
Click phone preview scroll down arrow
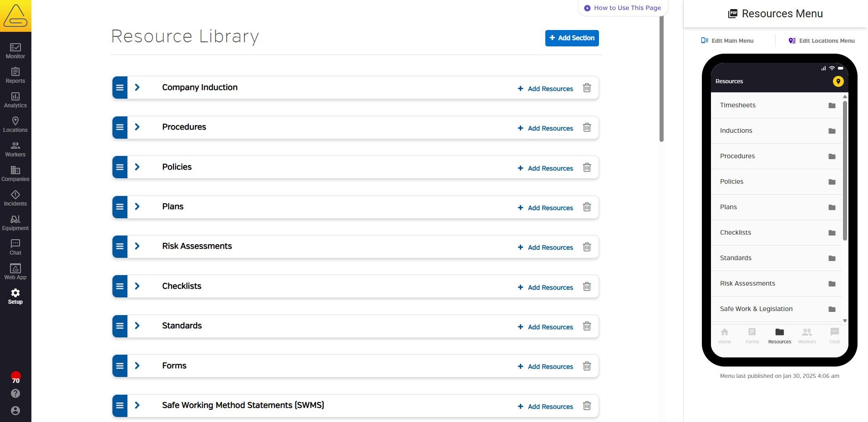(845, 321)
